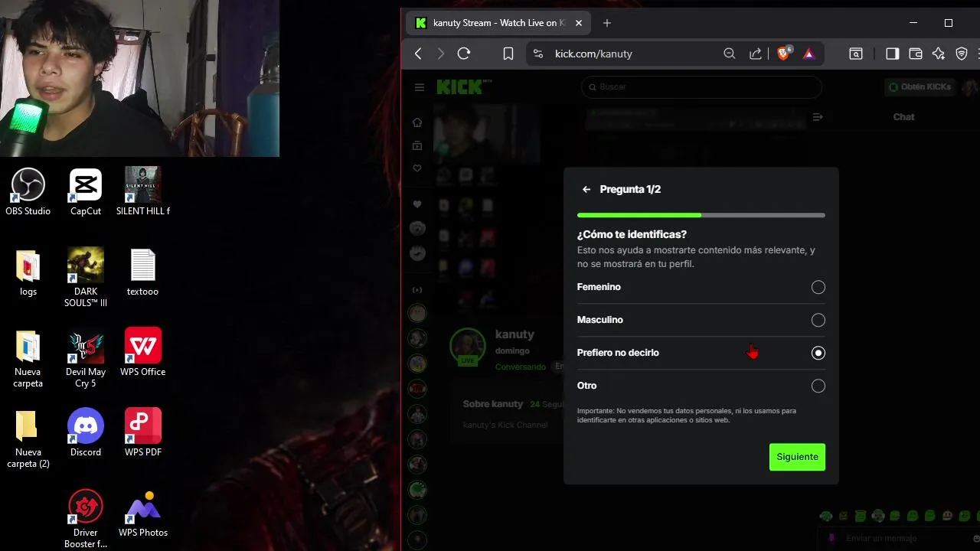
Task: Open the Brave Wallet icon
Action: point(916,54)
